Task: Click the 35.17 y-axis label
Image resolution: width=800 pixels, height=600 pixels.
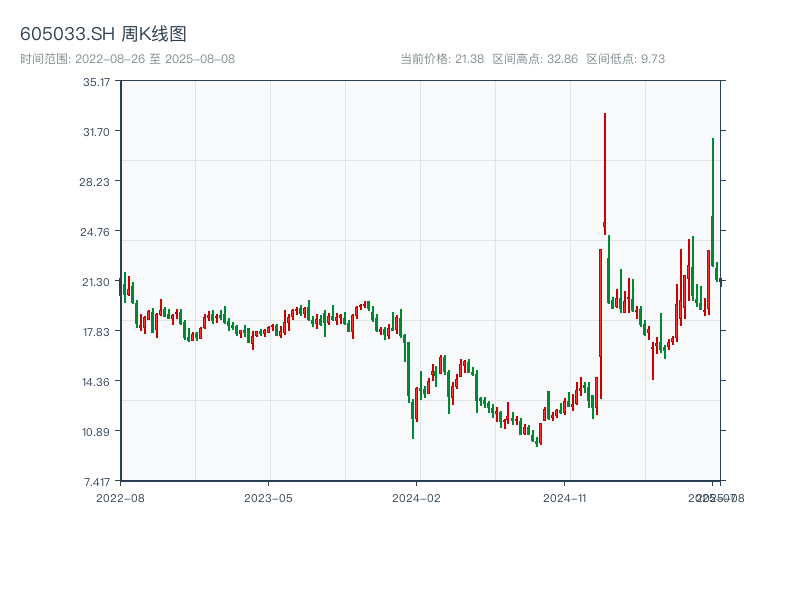Action: click(97, 82)
